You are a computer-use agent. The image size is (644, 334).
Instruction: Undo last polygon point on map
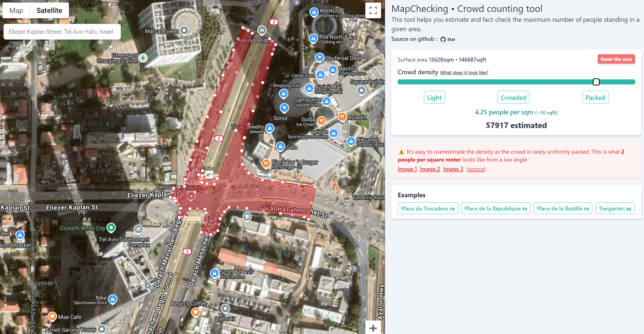(x=209, y=175)
